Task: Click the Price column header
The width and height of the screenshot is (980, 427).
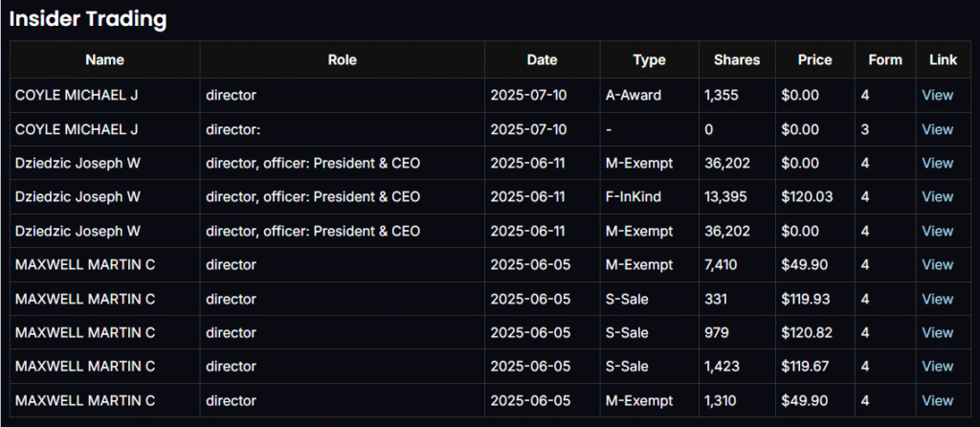Action: tap(814, 59)
